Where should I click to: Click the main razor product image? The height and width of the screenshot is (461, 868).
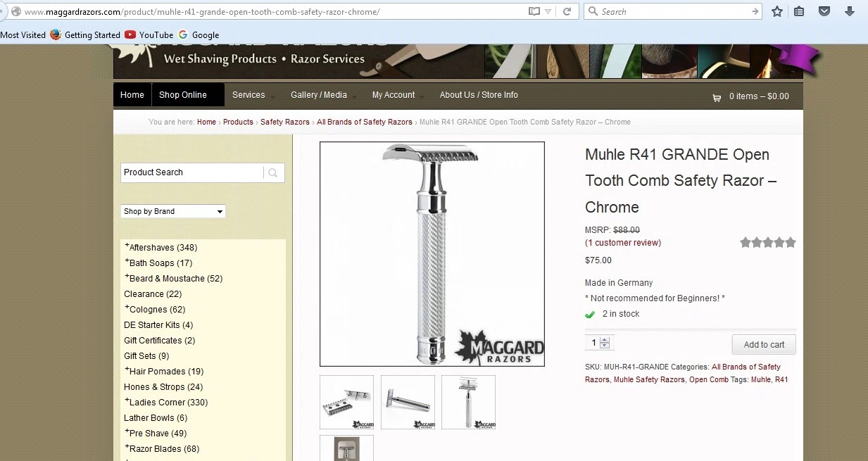click(432, 254)
